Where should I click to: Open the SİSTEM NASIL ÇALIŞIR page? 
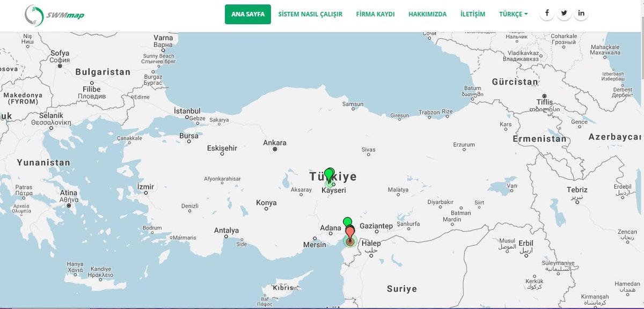[x=310, y=14]
